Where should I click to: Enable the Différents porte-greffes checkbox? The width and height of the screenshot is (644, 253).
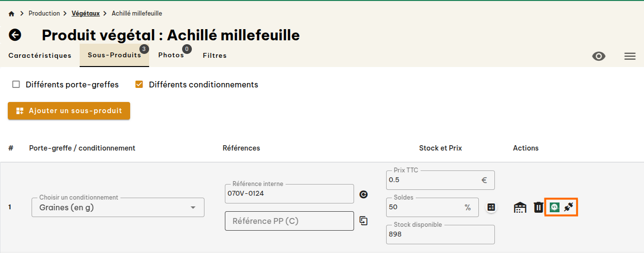pos(16,84)
